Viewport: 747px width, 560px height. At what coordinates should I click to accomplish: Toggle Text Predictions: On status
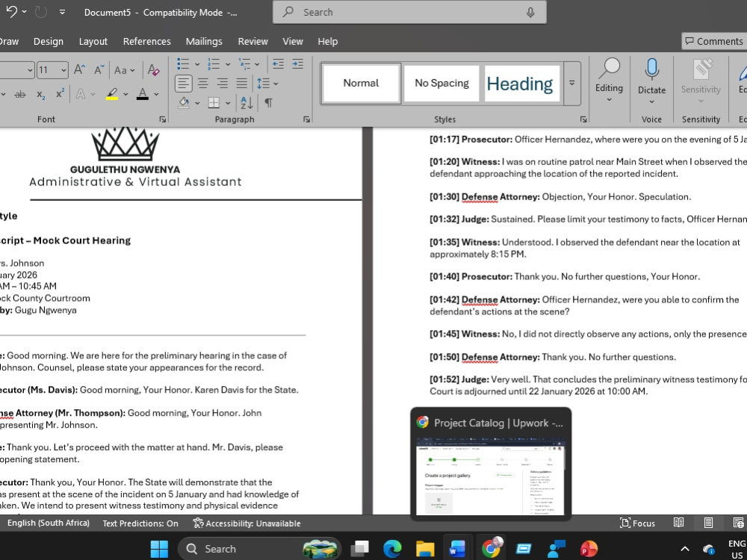pyautogui.click(x=140, y=523)
